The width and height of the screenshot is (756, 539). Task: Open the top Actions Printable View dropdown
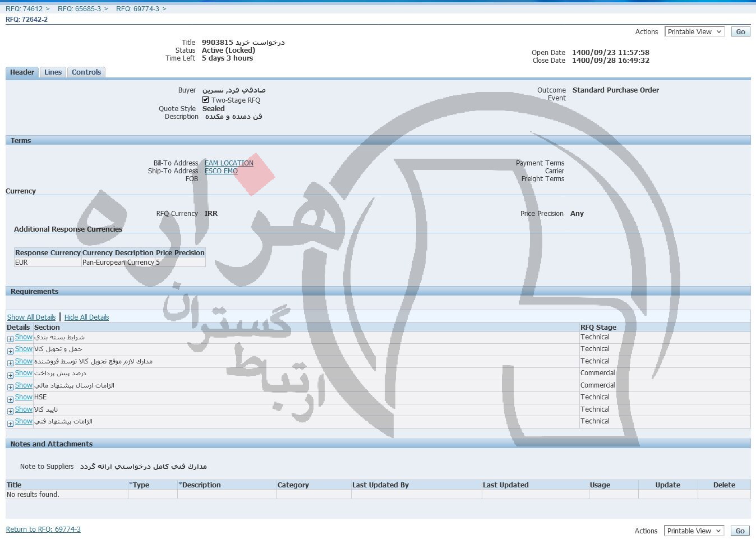click(694, 32)
